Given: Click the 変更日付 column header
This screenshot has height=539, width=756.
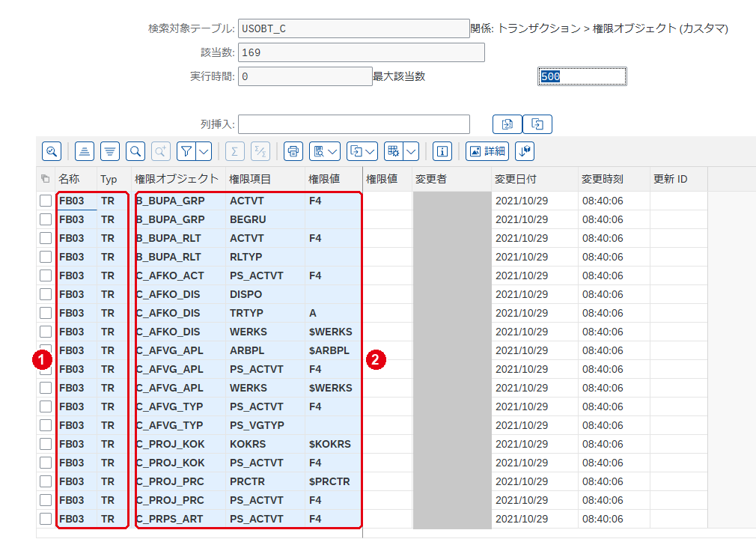Looking at the screenshot, I should [x=534, y=179].
